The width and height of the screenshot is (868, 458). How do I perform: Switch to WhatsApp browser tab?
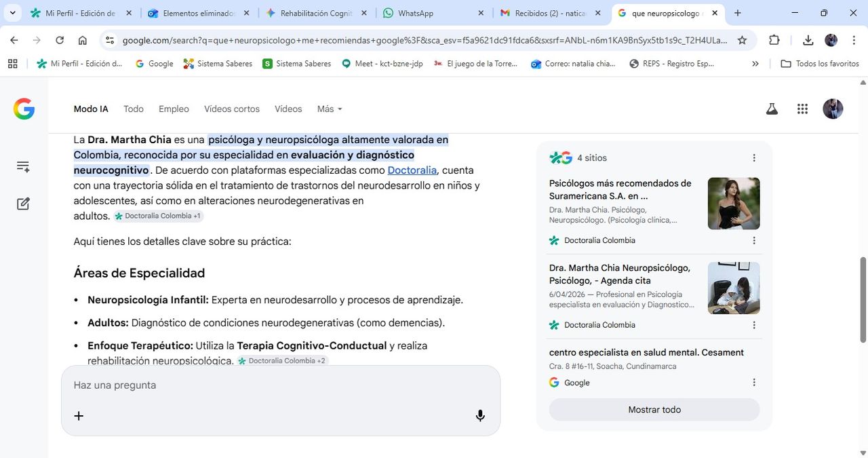[433, 13]
